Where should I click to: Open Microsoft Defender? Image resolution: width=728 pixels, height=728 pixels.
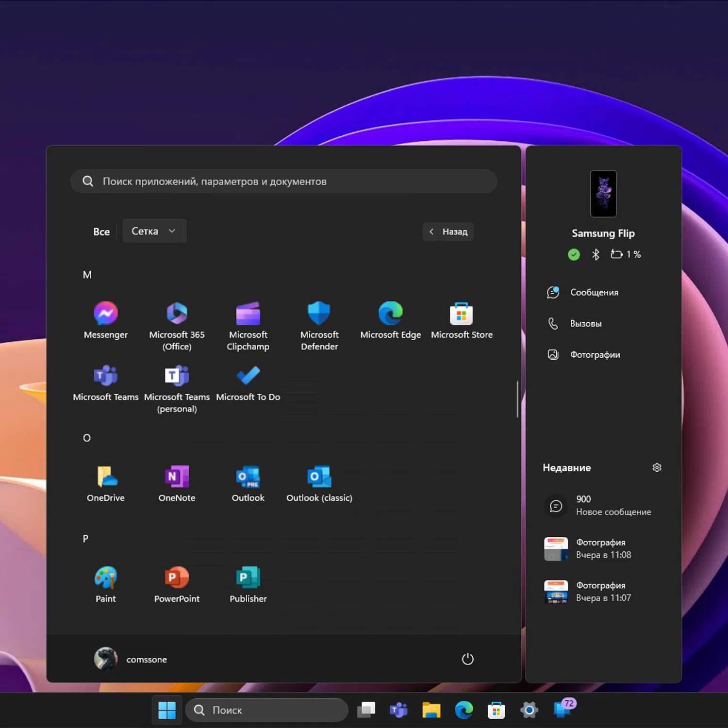coord(319,326)
